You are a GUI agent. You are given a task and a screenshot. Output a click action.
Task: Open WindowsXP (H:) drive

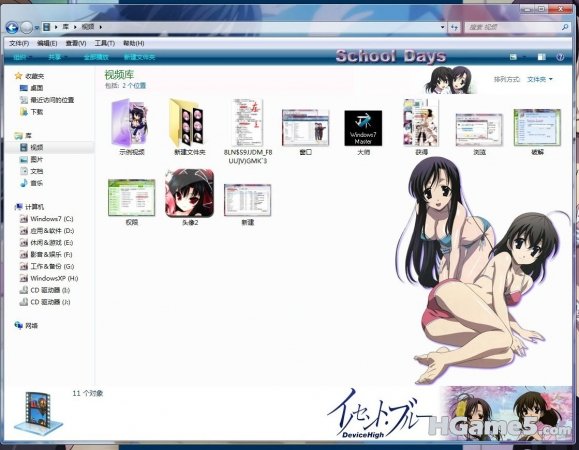pos(49,278)
